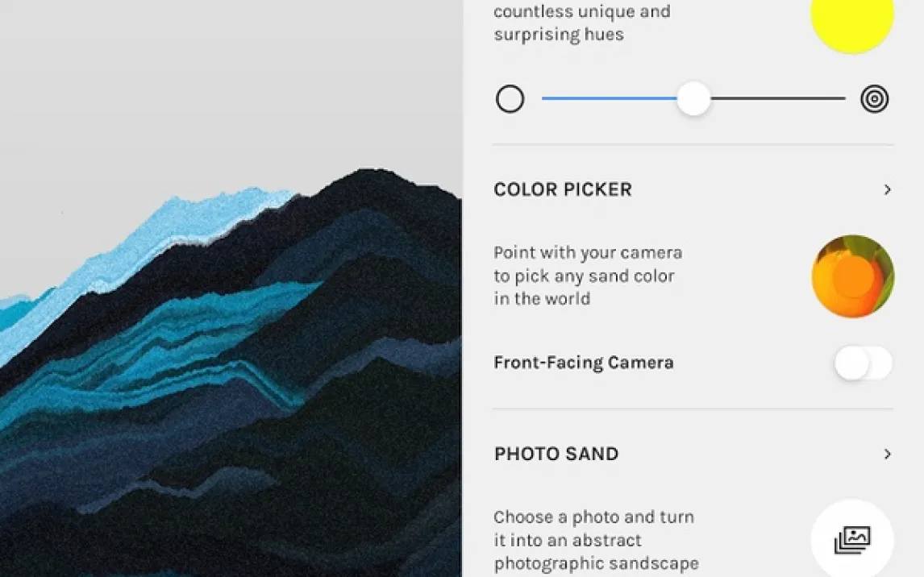The width and height of the screenshot is (924, 577).
Task: Click the concentric circles icon right of slider
Action: pyautogui.click(x=875, y=99)
